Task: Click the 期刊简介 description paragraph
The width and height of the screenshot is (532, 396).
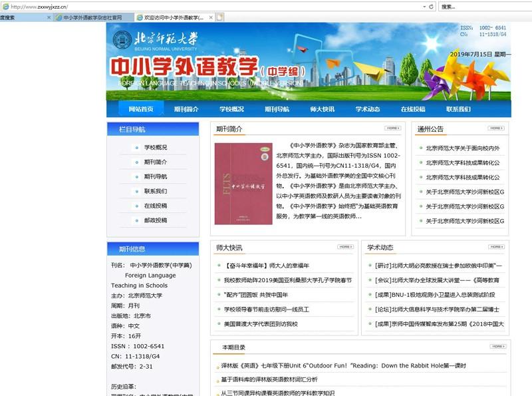Action: click(x=338, y=180)
